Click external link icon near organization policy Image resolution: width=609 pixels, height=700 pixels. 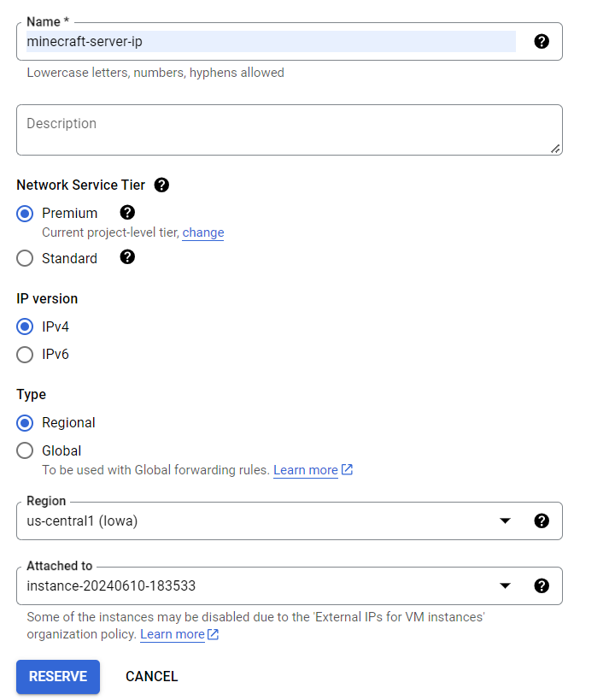click(x=214, y=634)
